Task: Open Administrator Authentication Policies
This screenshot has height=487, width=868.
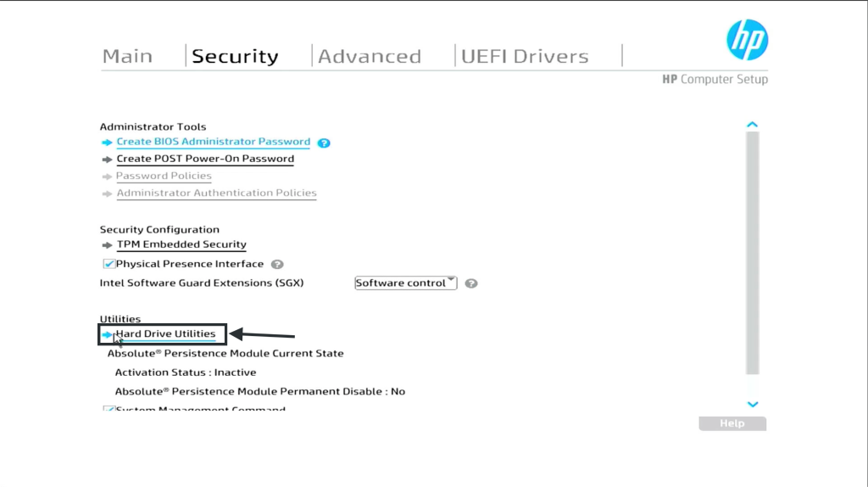Action: coord(216,193)
